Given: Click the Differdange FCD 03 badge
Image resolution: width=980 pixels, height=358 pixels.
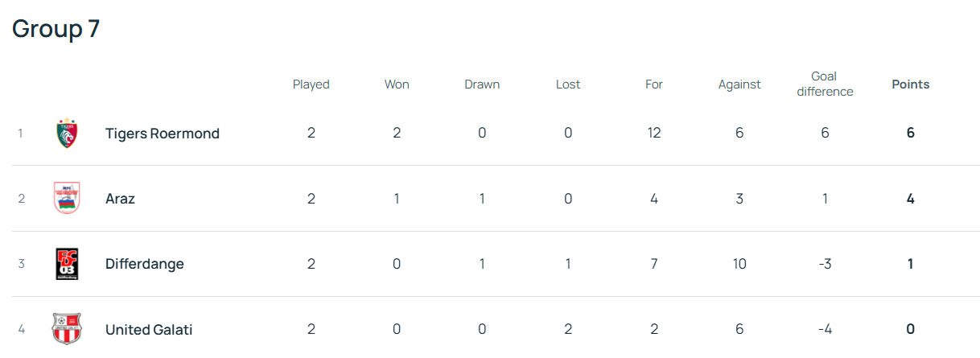Looking at the screenshot, I should pos(67,264).
